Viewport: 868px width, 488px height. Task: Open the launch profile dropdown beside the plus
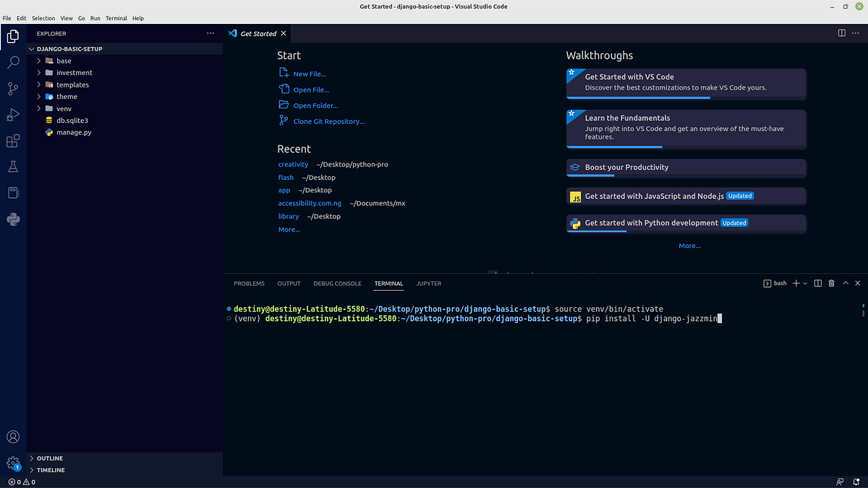tap(806, 283)
